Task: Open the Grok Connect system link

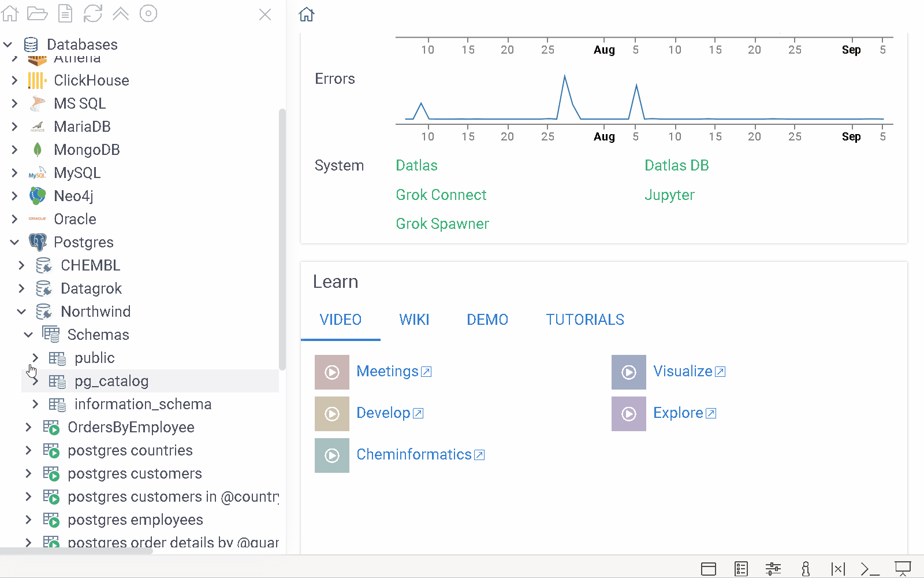Action: pyautogui.click(x=441, y=195)
